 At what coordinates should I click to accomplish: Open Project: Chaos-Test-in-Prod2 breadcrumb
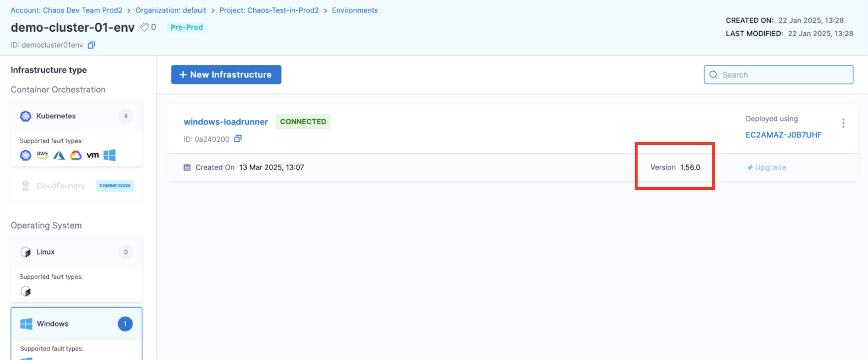pos(269,10)
